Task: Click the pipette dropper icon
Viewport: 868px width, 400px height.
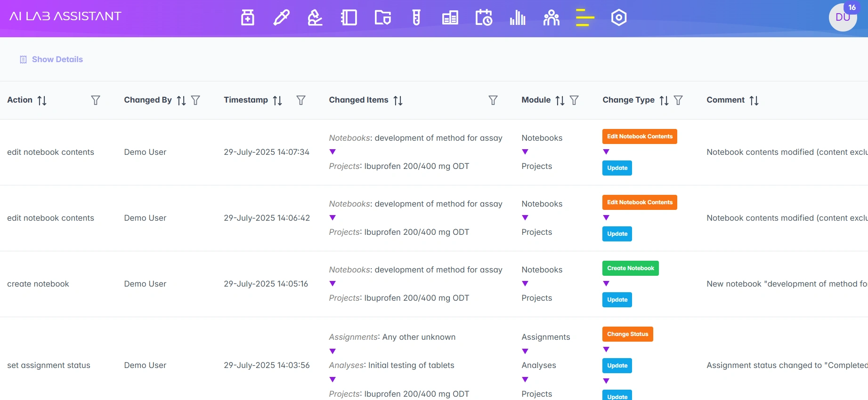Action: click(x=281, y=18)
